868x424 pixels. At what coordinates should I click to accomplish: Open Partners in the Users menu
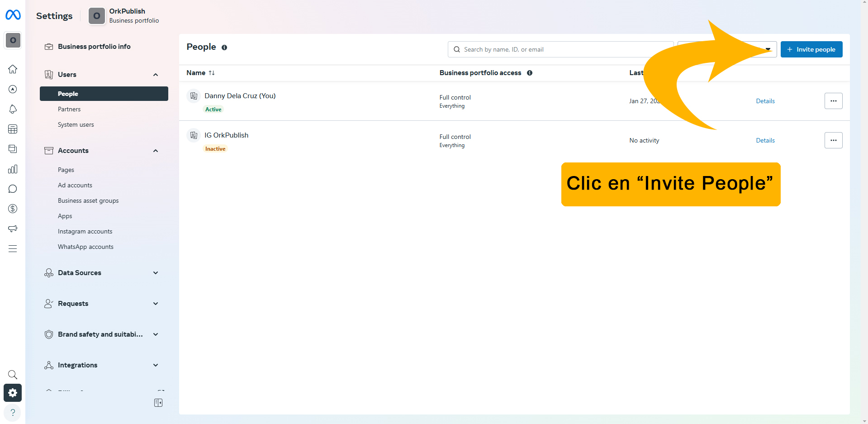69,109
